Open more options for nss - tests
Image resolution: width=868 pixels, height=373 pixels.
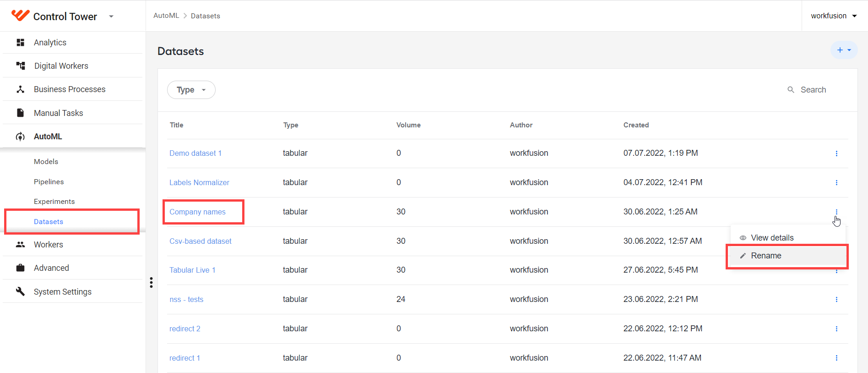point(836,299)
